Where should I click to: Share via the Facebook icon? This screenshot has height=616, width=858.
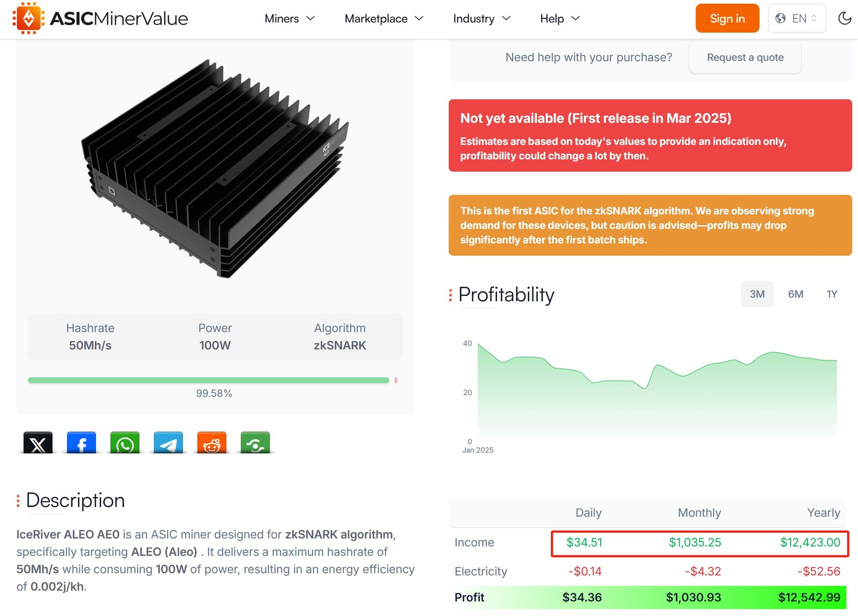(82, 443)
